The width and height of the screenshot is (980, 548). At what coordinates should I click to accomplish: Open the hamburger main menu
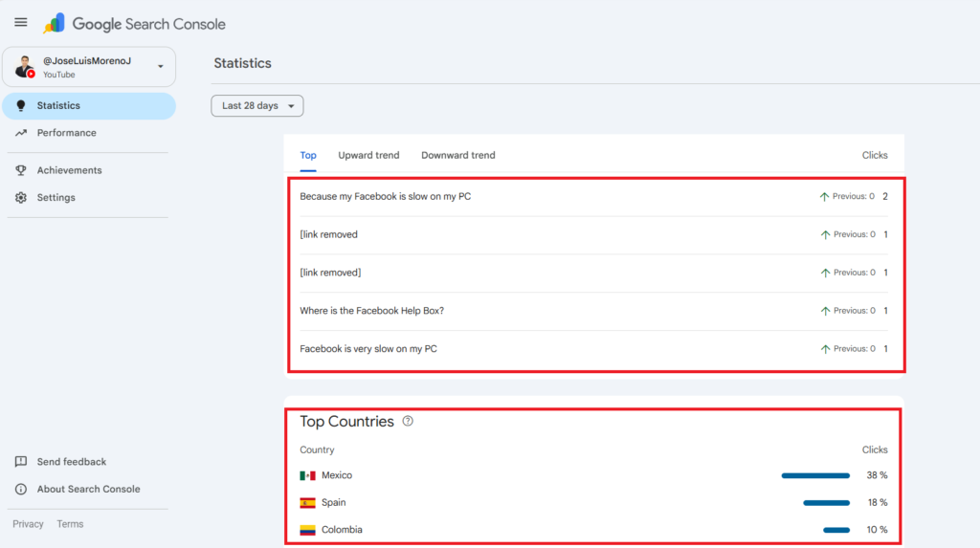click(21, 23)
